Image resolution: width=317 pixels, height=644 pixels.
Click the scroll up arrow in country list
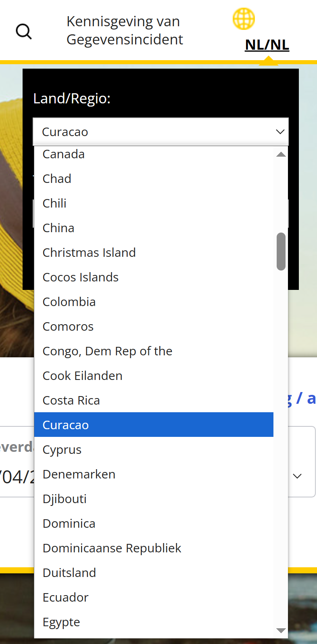pos(281,154)
